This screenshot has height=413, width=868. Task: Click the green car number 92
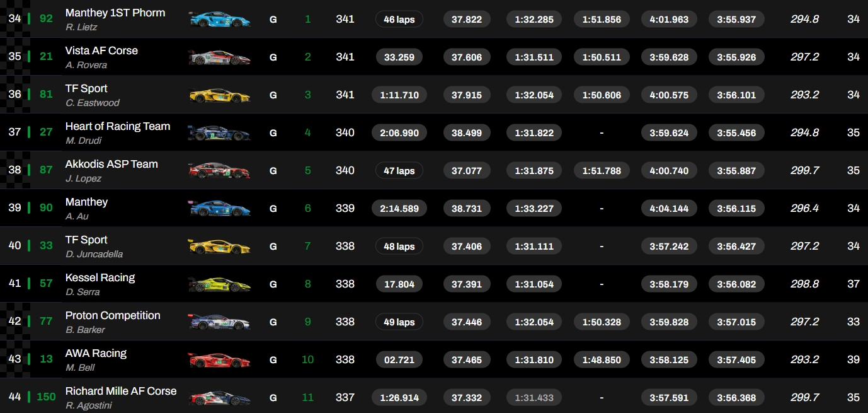pyautogui.click(x=46, y=19)
